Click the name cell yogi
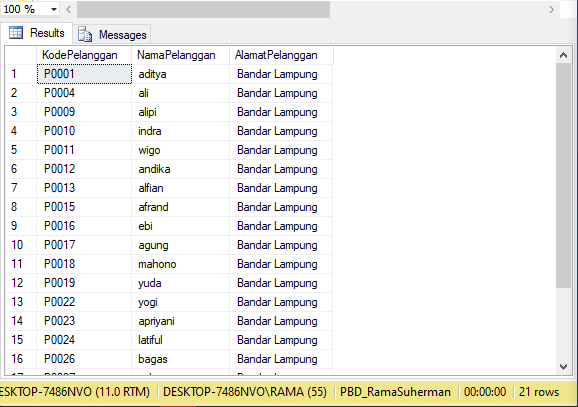 (181, 302)
